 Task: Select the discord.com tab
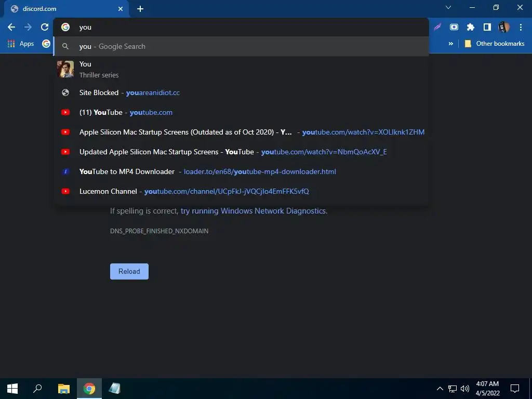click(66, 9)
